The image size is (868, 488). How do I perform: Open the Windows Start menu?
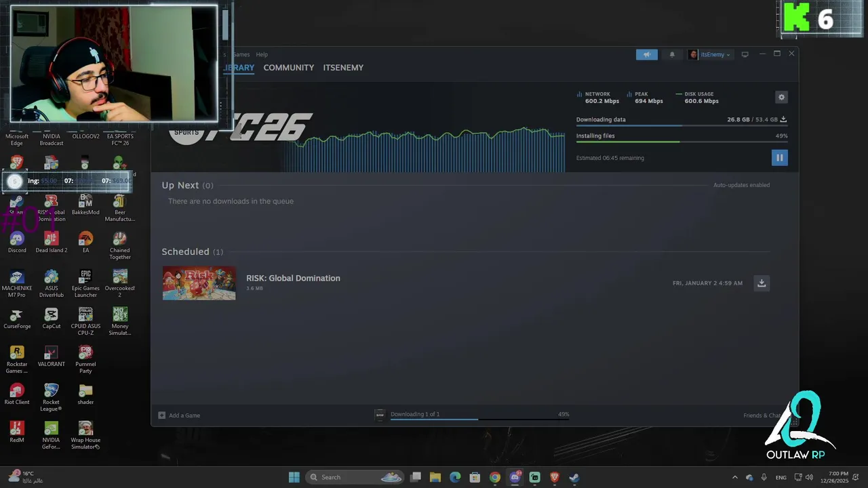(294, 477)
